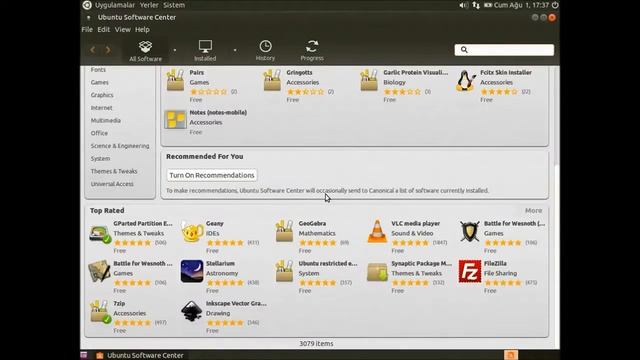
Task: Select the Science & Engineering category
Action: [x=120, y=146]
